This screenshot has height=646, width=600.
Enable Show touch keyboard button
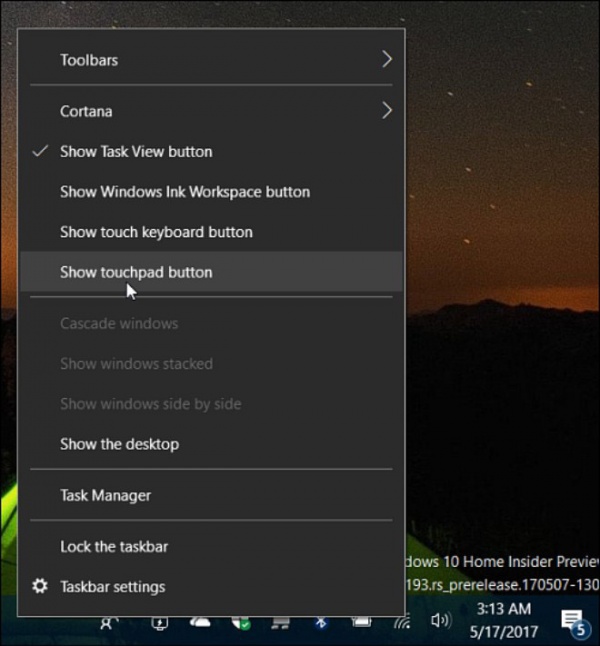[x=211, y=232]
